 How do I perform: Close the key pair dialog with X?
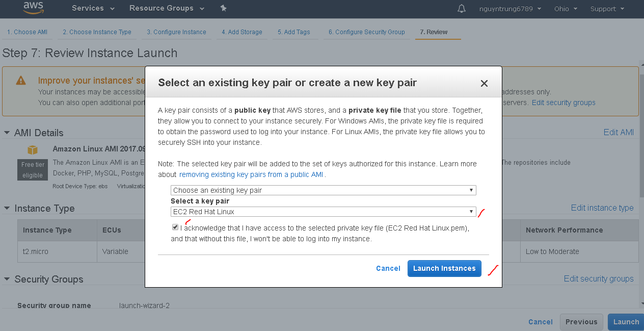[x=484, y=83]
